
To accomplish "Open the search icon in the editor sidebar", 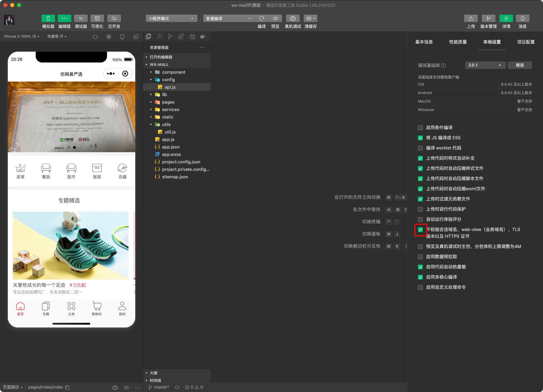I will tap(159, 36).
